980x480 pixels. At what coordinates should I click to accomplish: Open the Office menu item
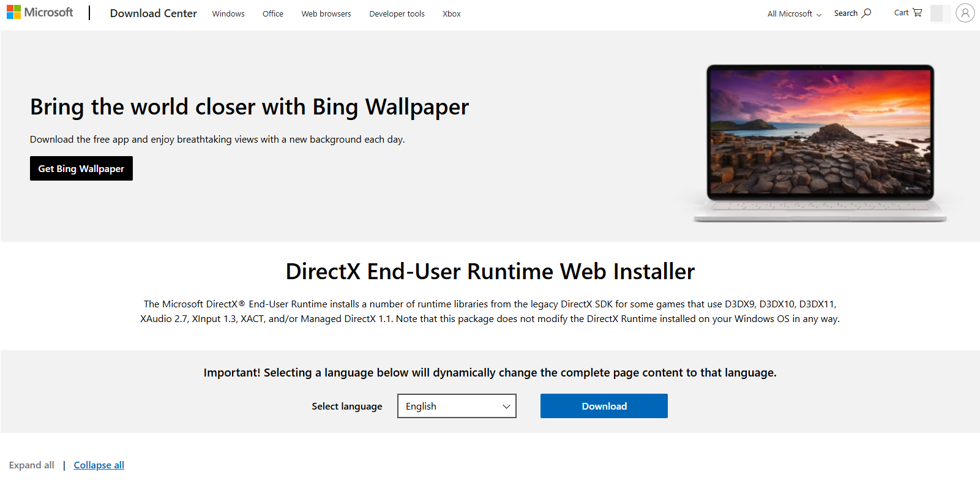[x=273, y=13]
